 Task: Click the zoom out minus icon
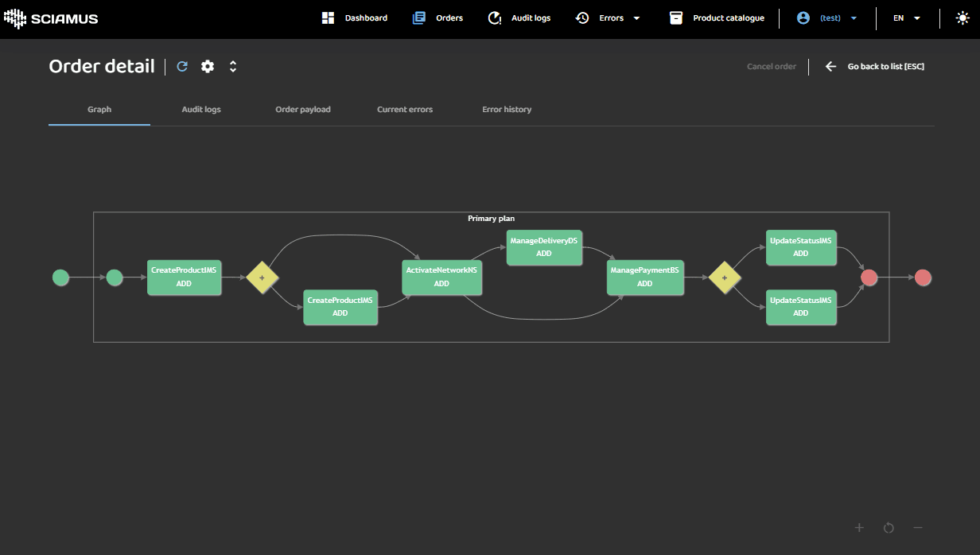[x=918, y=528]
